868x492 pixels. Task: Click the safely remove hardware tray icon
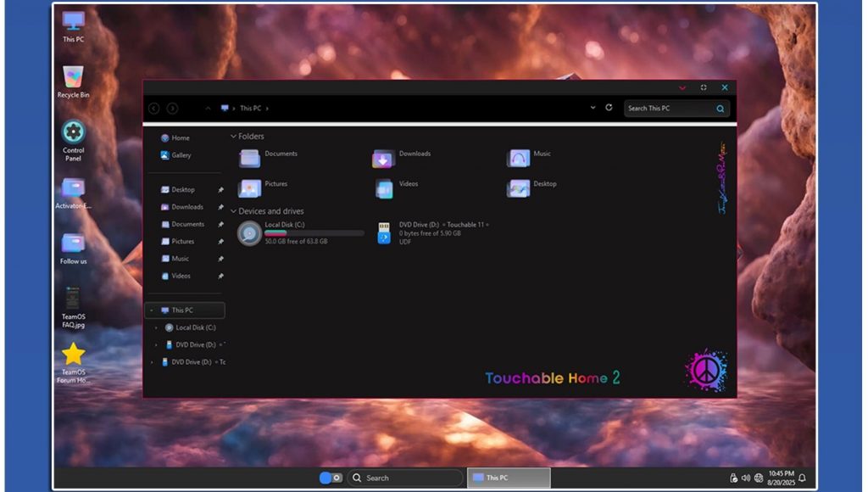coord(733,478)
